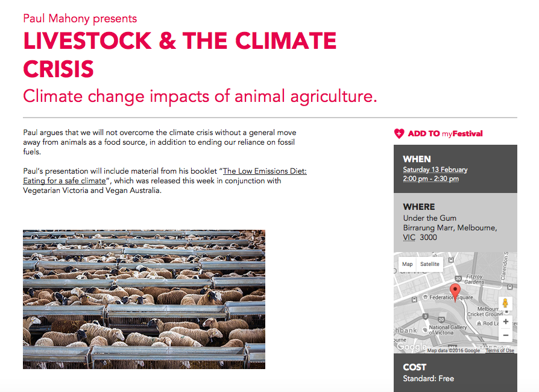Click the Federation Square museum marker
This screenshot has width=539, height=392.
pos(425,298)
